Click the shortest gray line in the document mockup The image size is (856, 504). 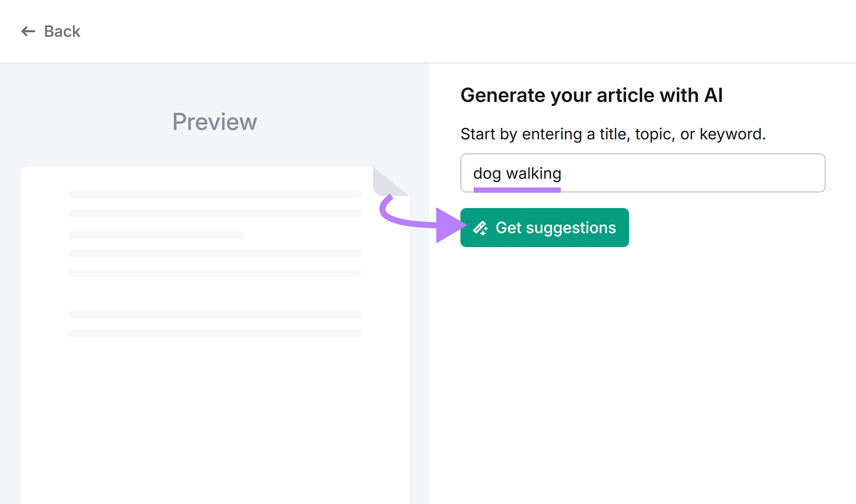pyautogui.click(x=155, y=235)
